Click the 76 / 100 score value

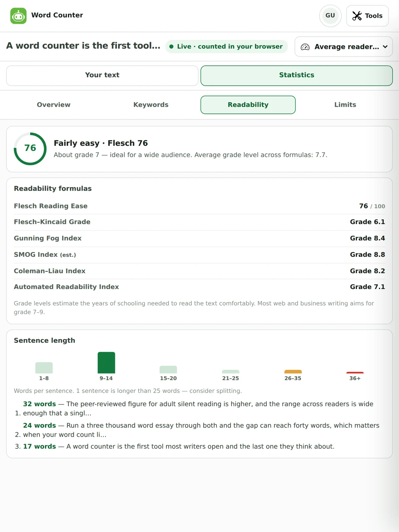click(x=372, y=206)
